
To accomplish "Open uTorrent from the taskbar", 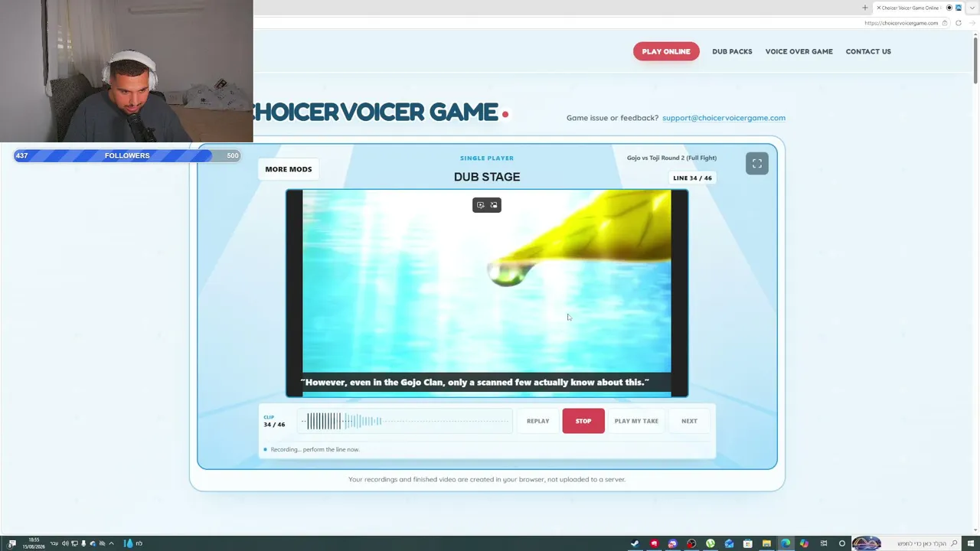I will [x=710, y=543].
